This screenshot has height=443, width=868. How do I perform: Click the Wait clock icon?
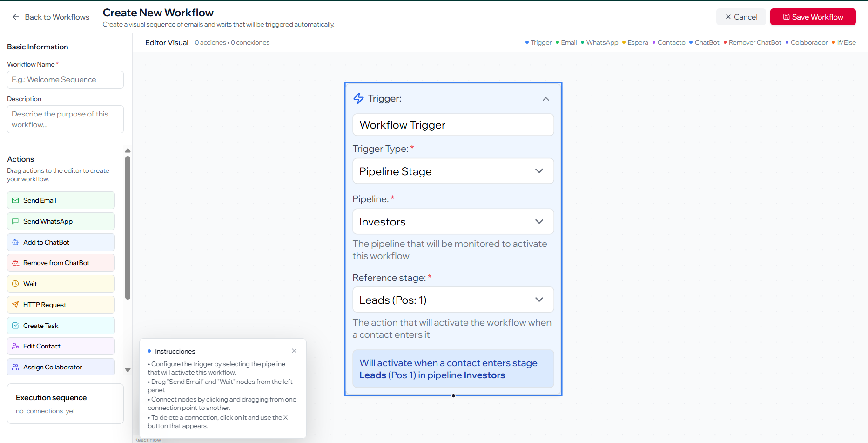click(15, 284)
